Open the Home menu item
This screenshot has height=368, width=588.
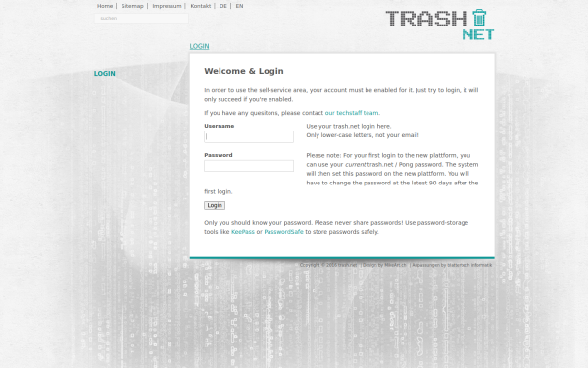pos(105,6)
